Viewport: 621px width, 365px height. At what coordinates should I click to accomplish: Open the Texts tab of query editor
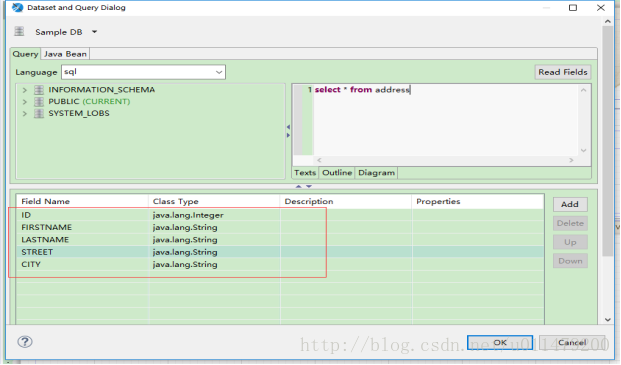[305, 173]
